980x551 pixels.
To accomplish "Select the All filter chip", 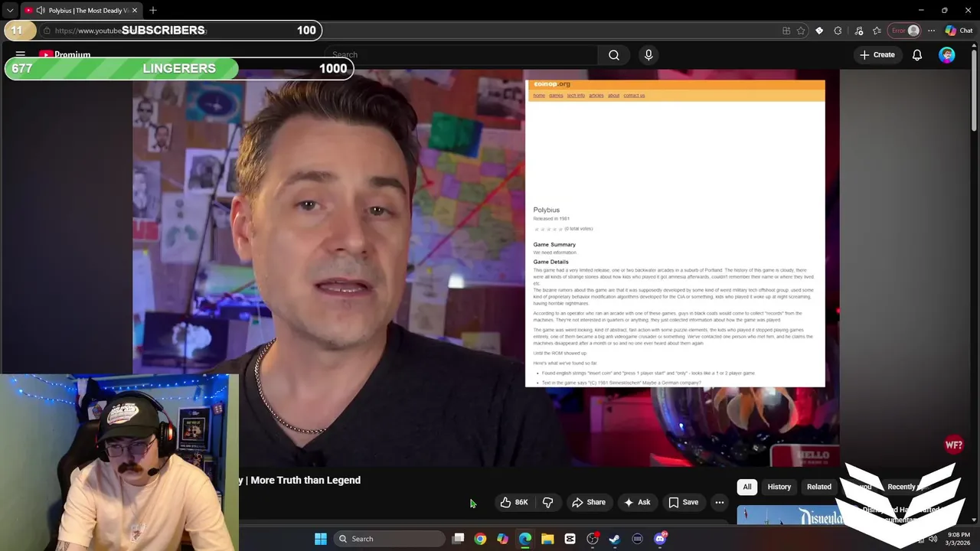I will [x=747, y=487].
